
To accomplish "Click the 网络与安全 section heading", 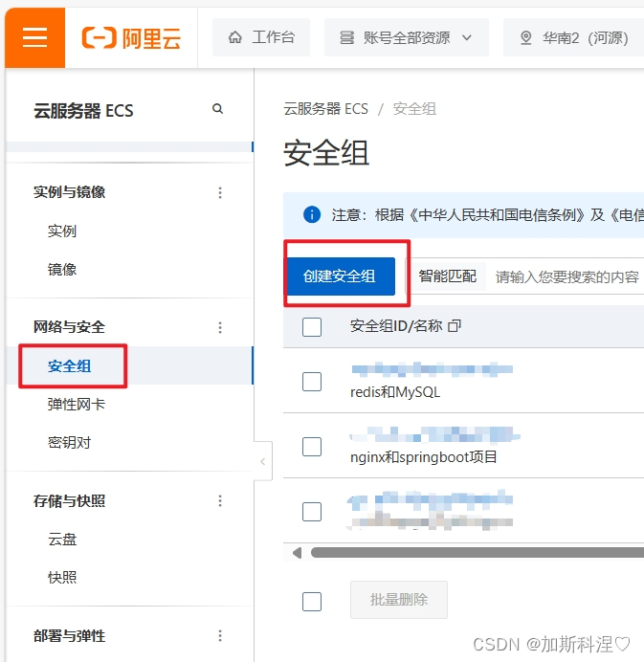I will (x=69, y=327).
